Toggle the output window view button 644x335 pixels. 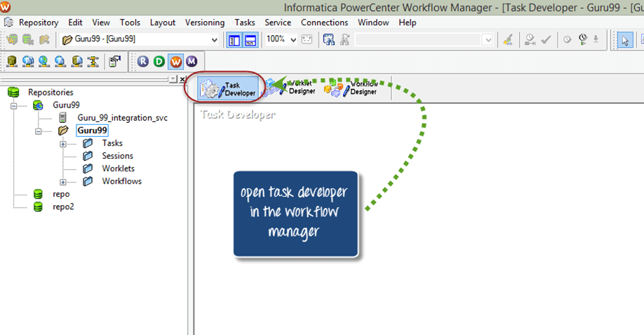tap(250, 39)
